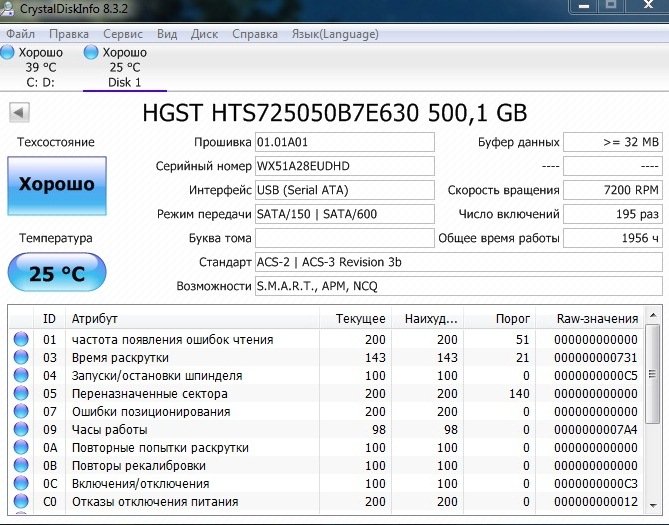Click the attribute list scroll up arrow
The image size is (669, 525).
(653, 315)
